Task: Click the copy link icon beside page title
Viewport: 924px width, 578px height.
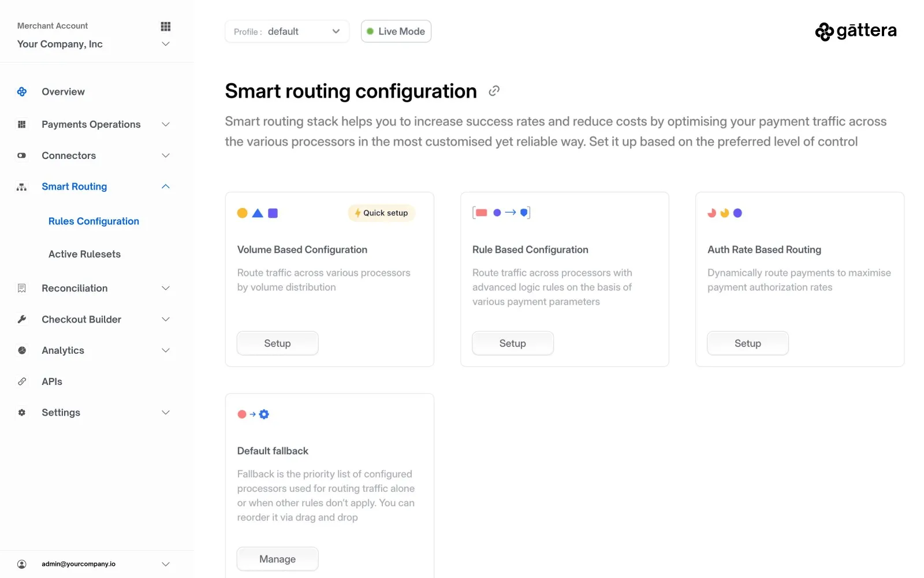Action: [x=494, y=91]
